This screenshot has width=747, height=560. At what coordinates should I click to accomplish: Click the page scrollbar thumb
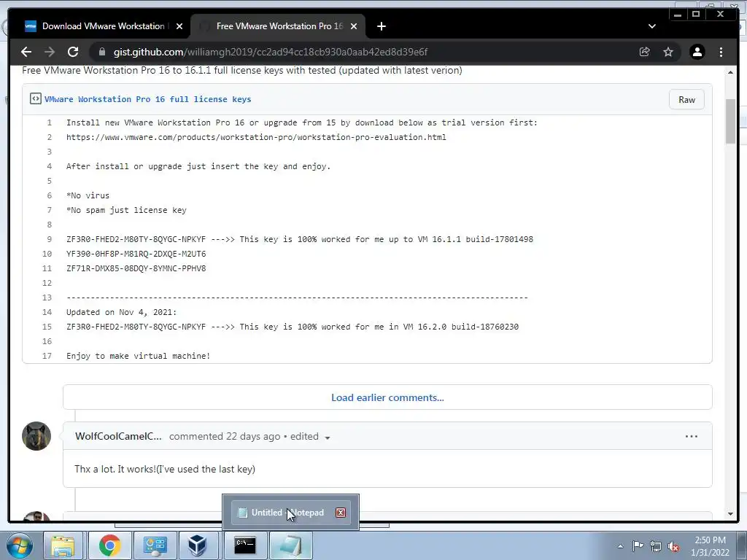point(730,122)
